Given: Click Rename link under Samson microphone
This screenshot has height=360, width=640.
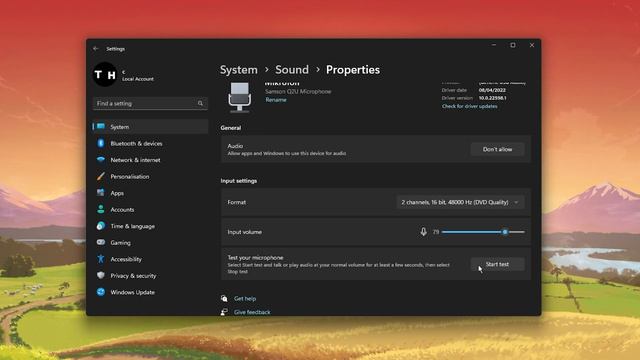Looking at the screenshot, I should pos(276,100).
